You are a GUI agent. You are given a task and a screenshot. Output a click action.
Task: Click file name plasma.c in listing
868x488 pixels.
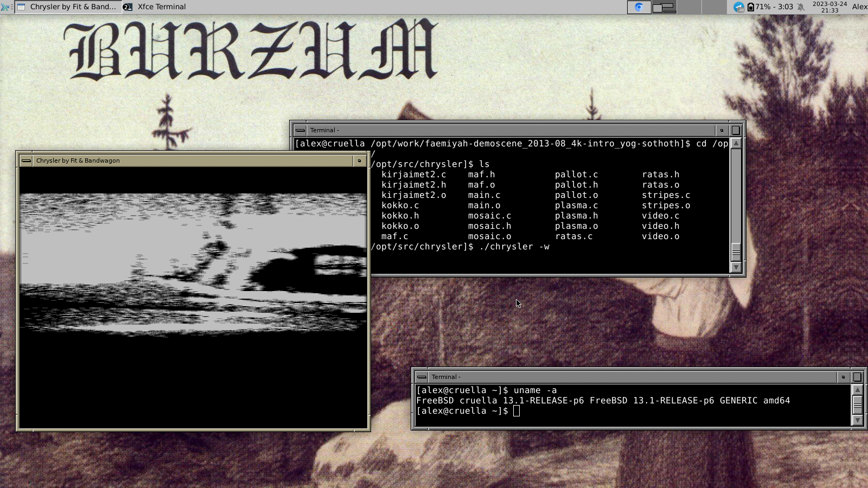coord(576,206)
